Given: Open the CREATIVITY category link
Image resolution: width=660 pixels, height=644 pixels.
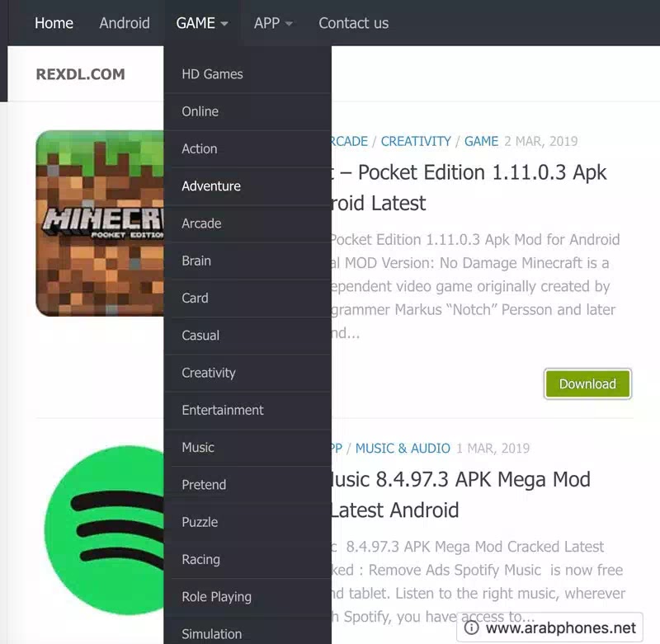Looking at the screenshot, I should 416,141.
